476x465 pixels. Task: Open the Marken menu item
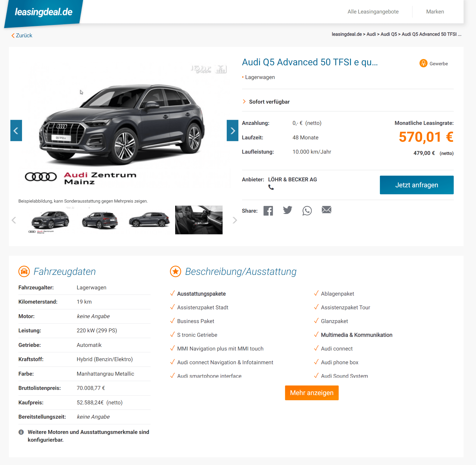tap(435, 12)
